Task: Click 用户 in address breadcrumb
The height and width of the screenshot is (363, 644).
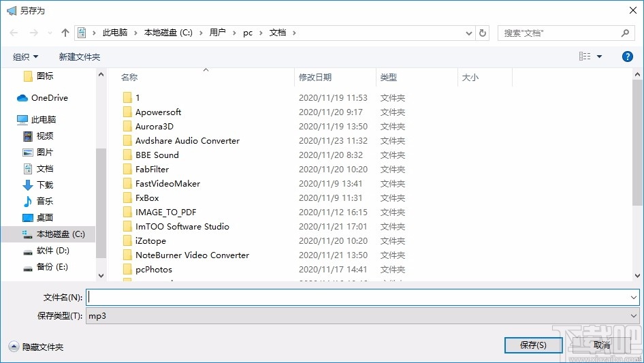Action: coord(217,33)
